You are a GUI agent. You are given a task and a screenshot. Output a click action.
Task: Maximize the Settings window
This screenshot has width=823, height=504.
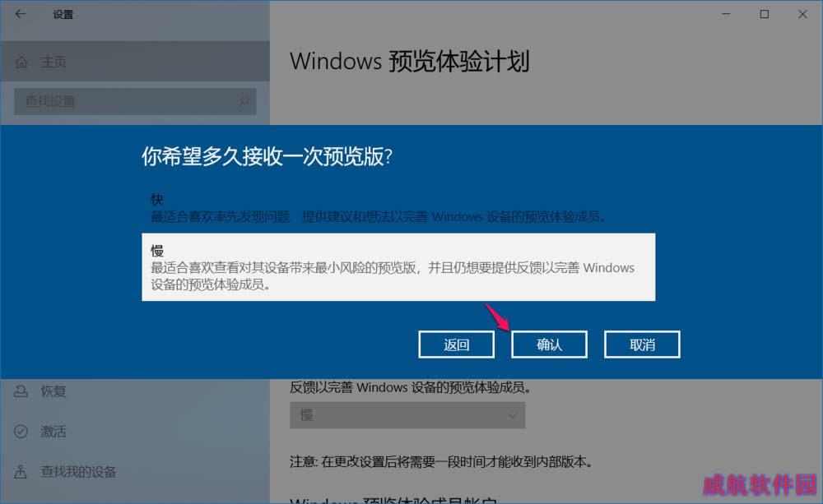coord(765,14)
